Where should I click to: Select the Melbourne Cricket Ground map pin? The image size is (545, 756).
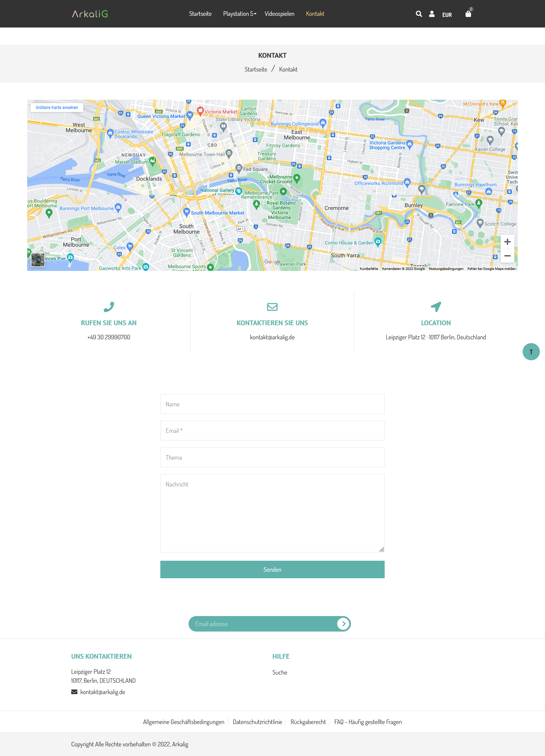pyautogui.click(x=297, y=178)
